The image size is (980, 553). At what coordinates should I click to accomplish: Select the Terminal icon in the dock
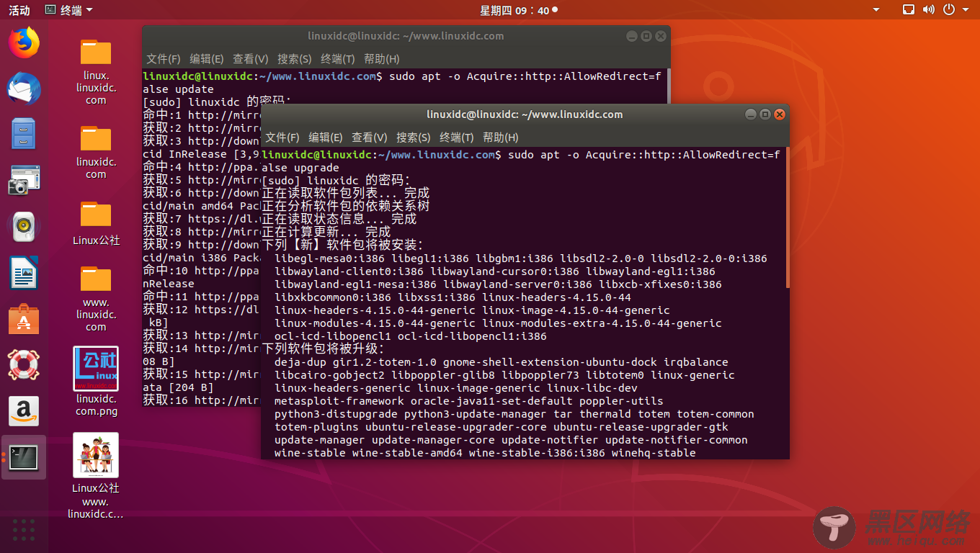tap(24, 457)
